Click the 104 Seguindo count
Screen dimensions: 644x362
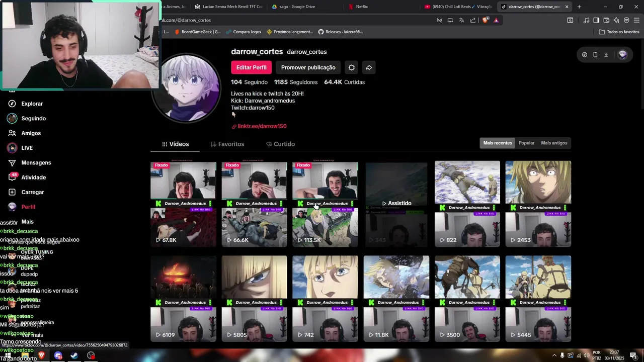click(x=249, y=82)
